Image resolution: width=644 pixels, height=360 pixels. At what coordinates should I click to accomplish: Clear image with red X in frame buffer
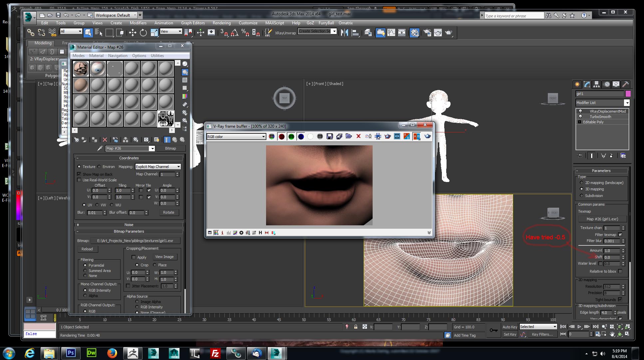(358, 136)
